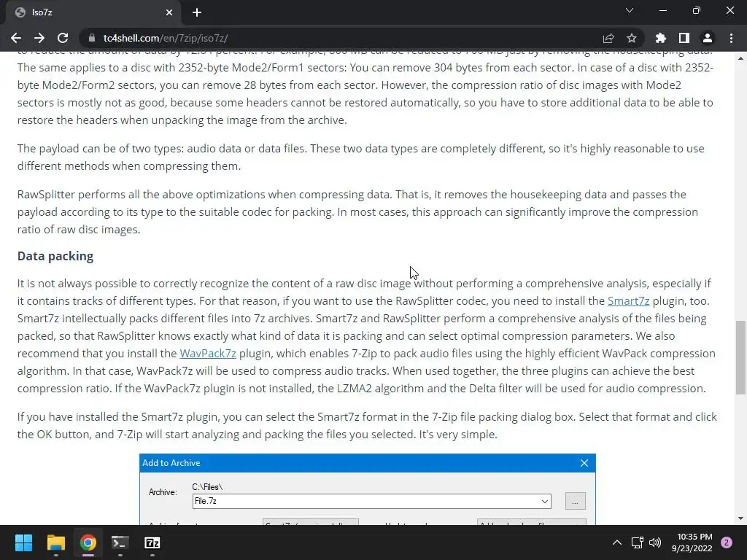Expand the archive name dropdown arrow
Screen dimensions: 747x560
[544, 501]
